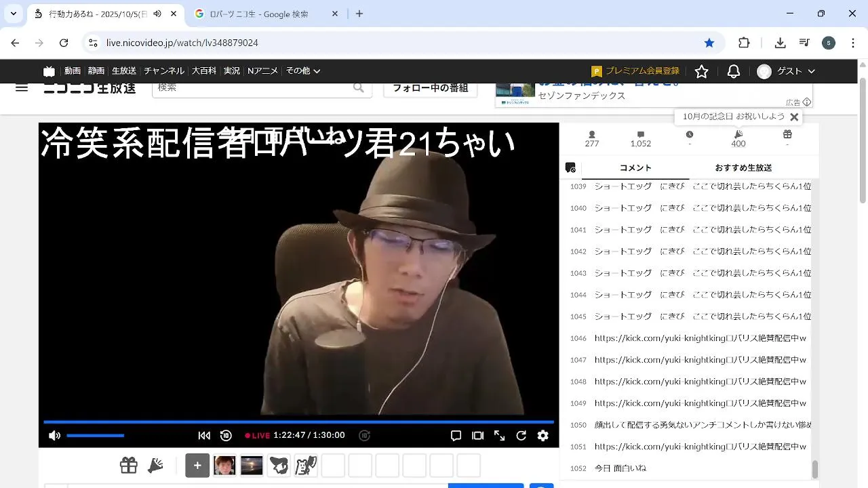Toggle comment display in the player

click(456, 436)
